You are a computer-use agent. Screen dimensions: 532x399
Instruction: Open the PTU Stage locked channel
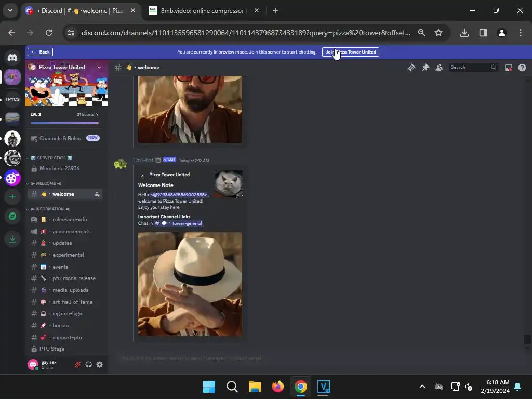click(65, 349)
